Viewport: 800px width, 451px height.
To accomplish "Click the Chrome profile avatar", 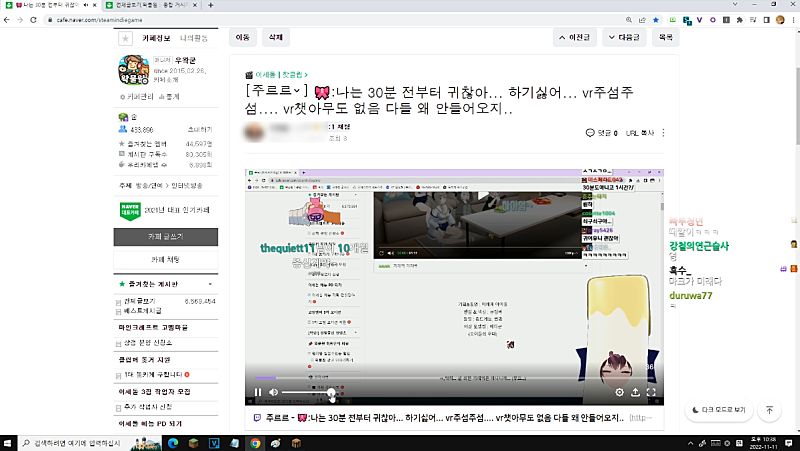I will pos(780,20).
